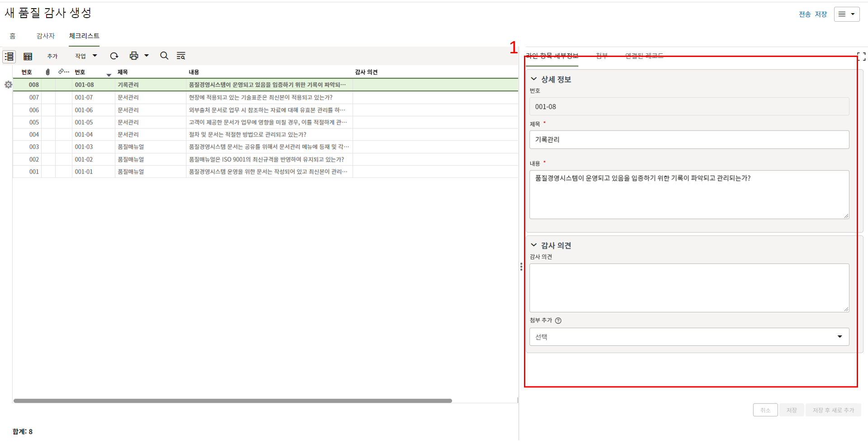The image size is (868, 443).
Task: Collapse the 상세 정보 section
Action: click(x=534, y=79)
